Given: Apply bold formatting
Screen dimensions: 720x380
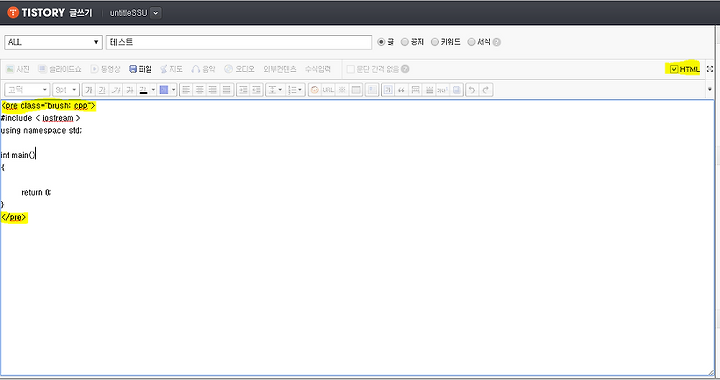Looking at the screenshot, I should click(x=89, y=90).
